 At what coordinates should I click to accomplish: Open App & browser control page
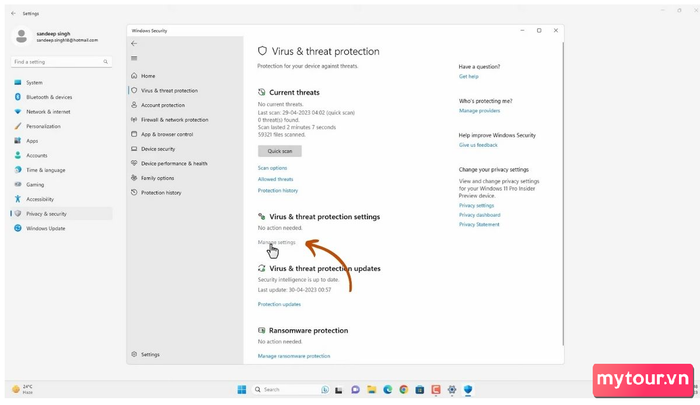point(167,134)
